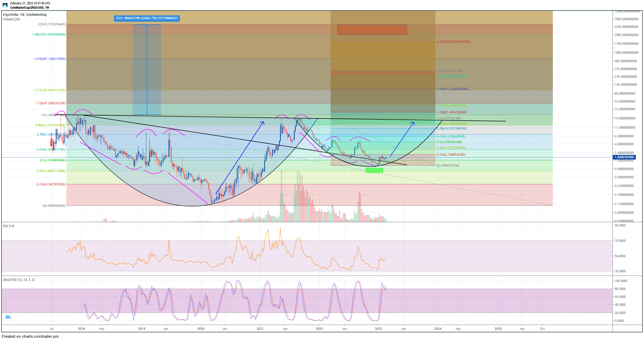Click the blue cloud icon in Stoch RSI pane

pyautogui.click(x=8, y=317)
